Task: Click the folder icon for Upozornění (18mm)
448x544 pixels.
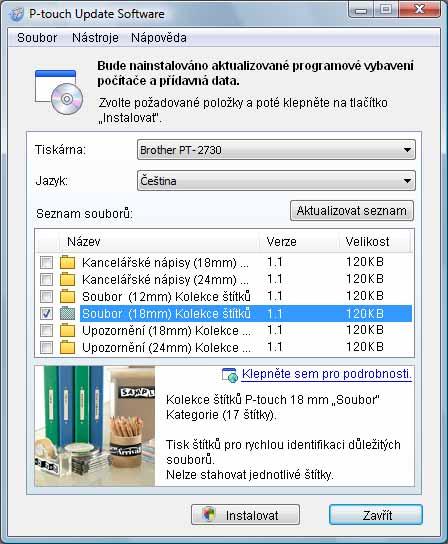Action: point(67,330)
